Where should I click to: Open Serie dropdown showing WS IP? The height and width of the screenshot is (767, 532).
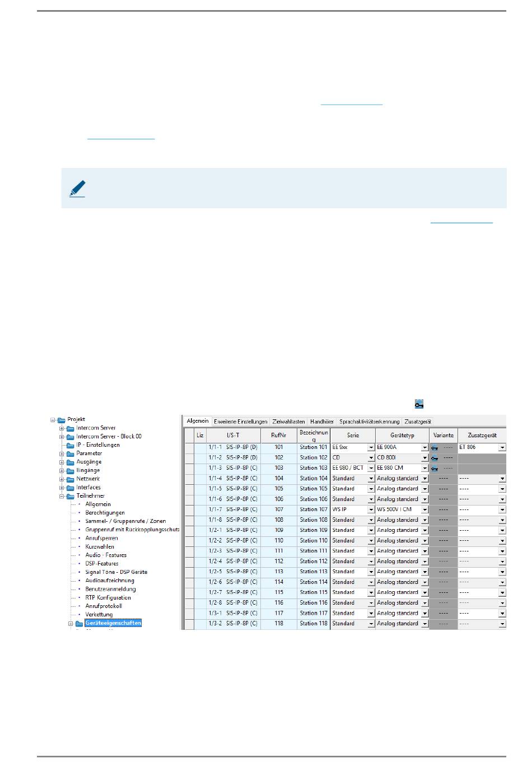tap(371, 509)
